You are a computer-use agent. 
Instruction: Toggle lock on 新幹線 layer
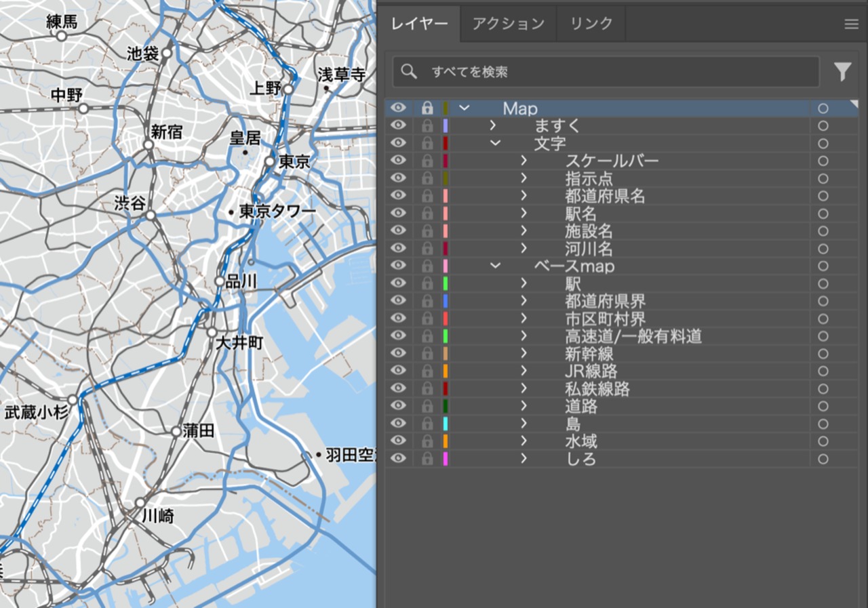point(427,353)
